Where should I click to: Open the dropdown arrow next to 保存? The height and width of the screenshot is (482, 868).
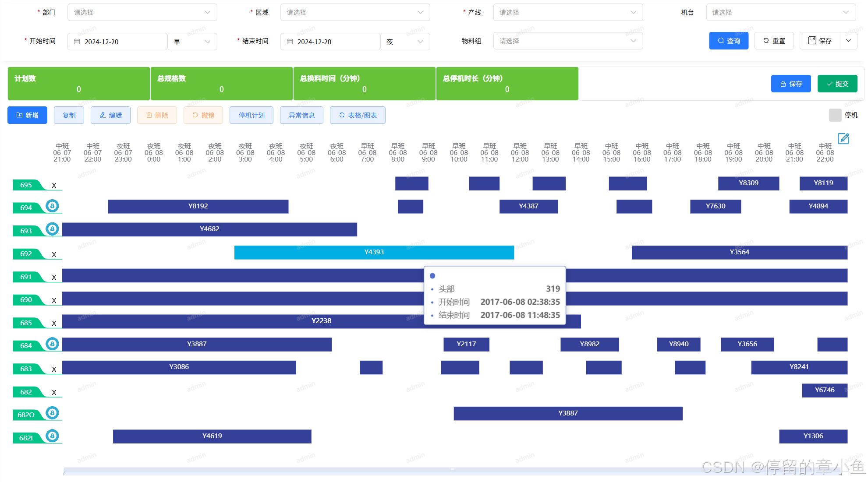click(x=848, y=40)
